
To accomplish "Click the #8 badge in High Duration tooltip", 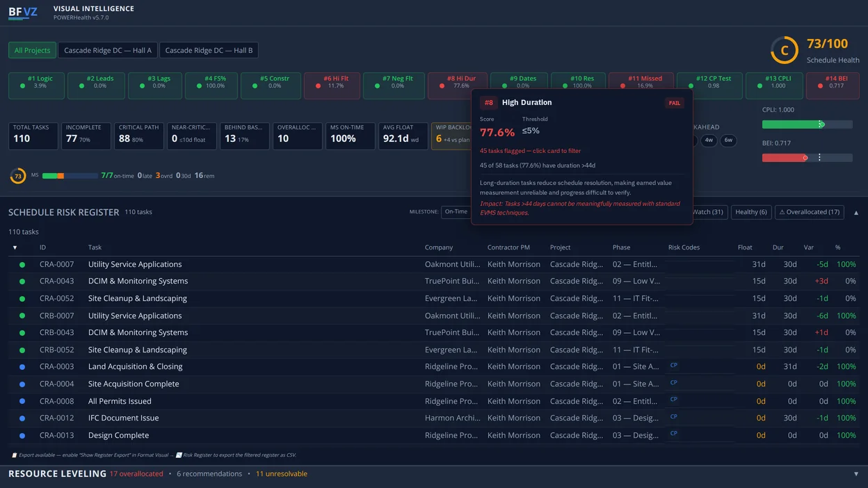I will [488, 103].
